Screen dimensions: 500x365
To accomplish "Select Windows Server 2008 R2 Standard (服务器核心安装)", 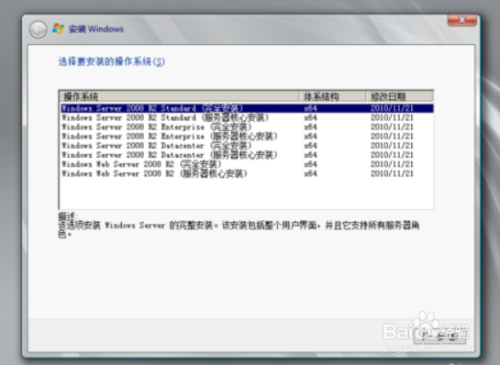I will [x=247, y=118].
